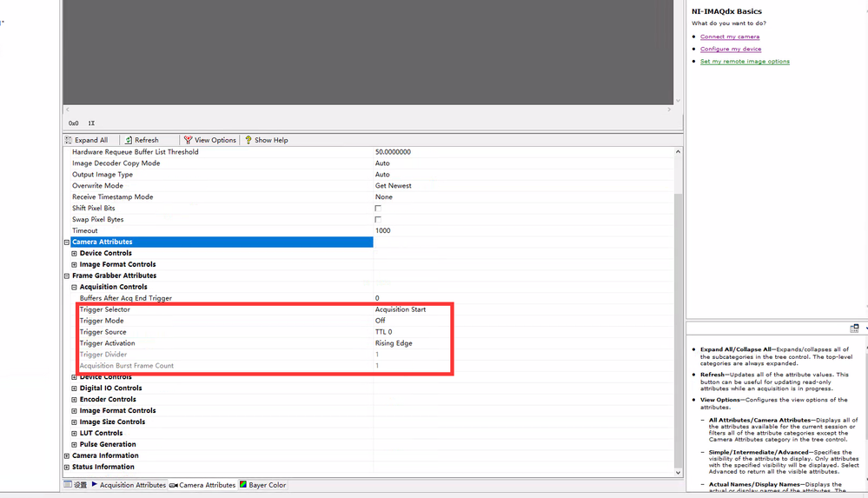The width and height of the screenshot is (868, 498).
Task: Expand Device Controls under Camera Attributes
Action: (74, 253)
